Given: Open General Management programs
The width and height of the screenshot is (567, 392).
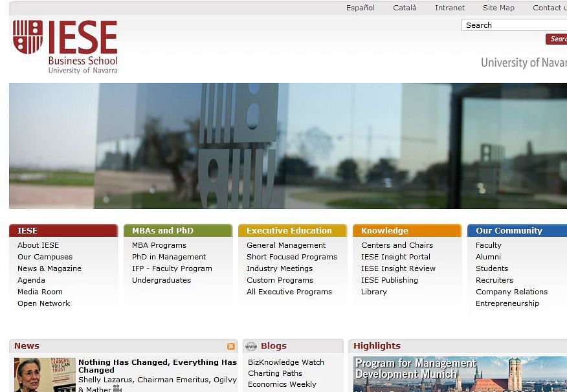Looking at the screenshot, I should [x=286, y=245].
